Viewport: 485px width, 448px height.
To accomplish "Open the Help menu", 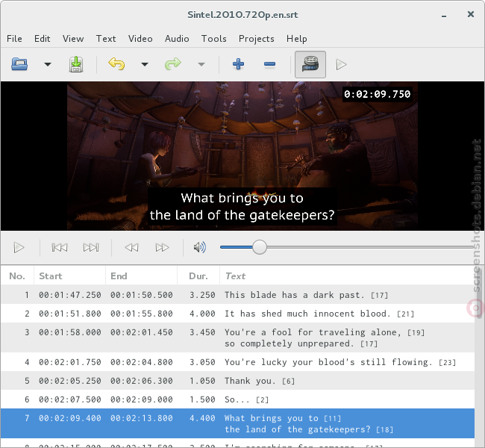I will 297,39.
